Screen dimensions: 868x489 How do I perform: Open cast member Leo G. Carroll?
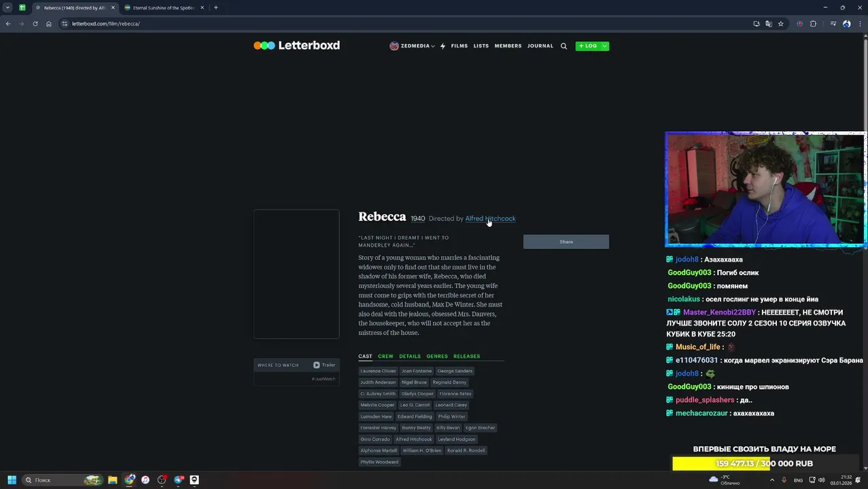(x=415, y=405)
